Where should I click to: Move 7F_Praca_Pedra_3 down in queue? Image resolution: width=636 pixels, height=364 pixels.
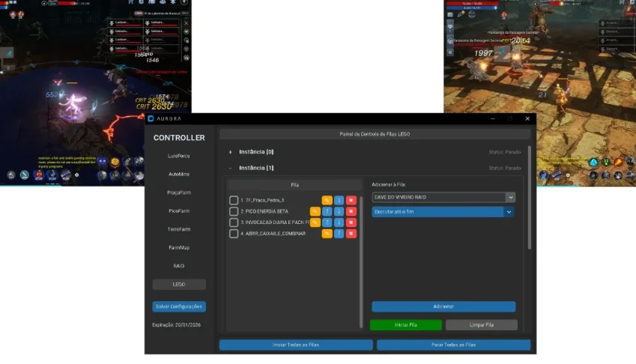coord(339,200)
